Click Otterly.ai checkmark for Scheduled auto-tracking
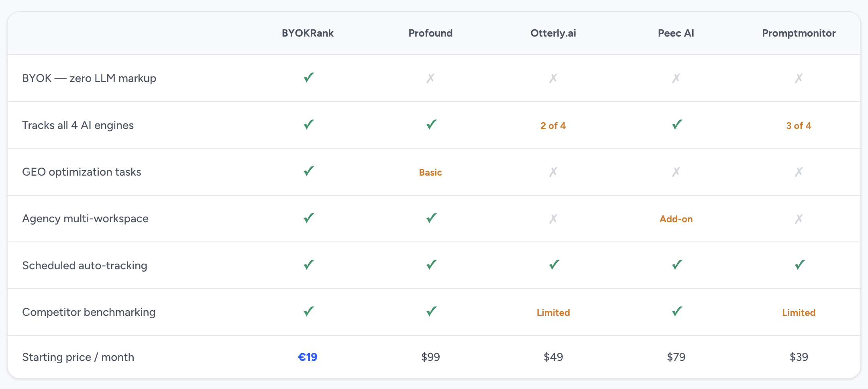This screenshot has height=389, width=868. 554,265
